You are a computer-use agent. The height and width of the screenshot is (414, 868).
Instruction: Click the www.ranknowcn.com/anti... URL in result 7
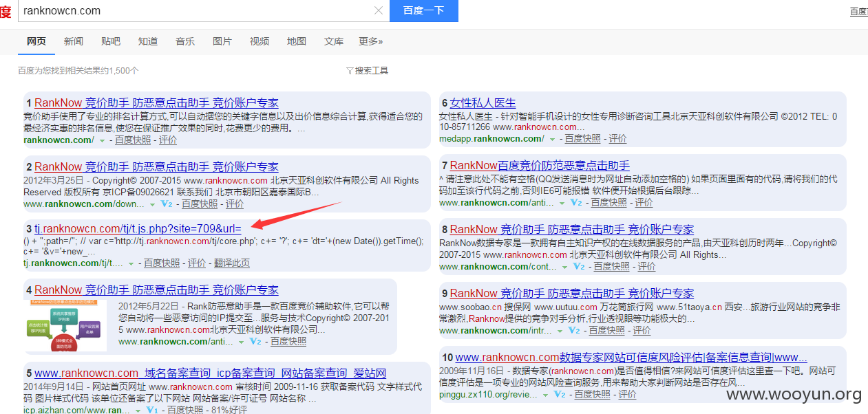(x=495, y=202)
